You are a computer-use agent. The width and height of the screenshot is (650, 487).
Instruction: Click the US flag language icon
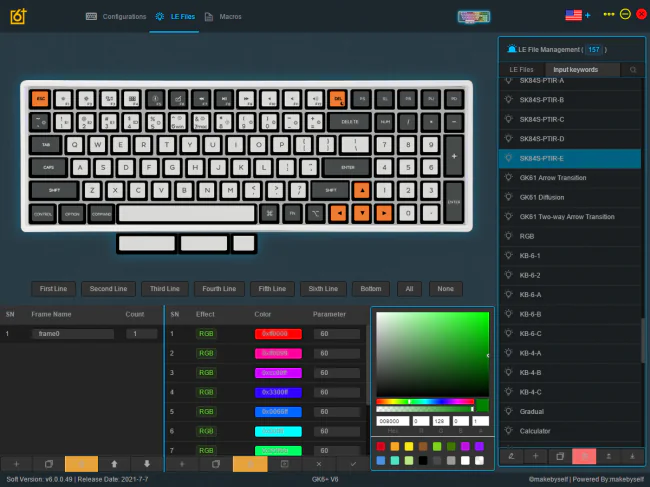(573, 15)
